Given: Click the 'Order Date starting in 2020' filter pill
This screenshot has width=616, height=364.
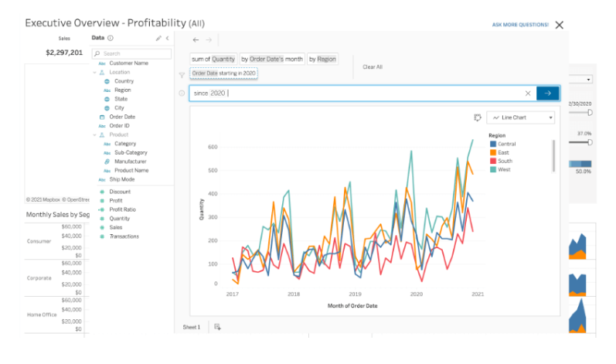Looking at the screenshot, I should [x=224, y=73].
